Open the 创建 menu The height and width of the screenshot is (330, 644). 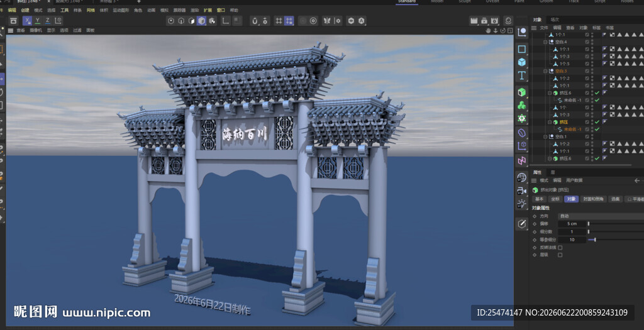(25, 10)
